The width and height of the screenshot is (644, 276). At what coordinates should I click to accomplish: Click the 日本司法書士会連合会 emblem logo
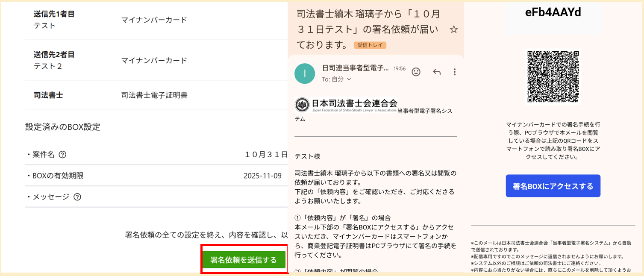303,105
